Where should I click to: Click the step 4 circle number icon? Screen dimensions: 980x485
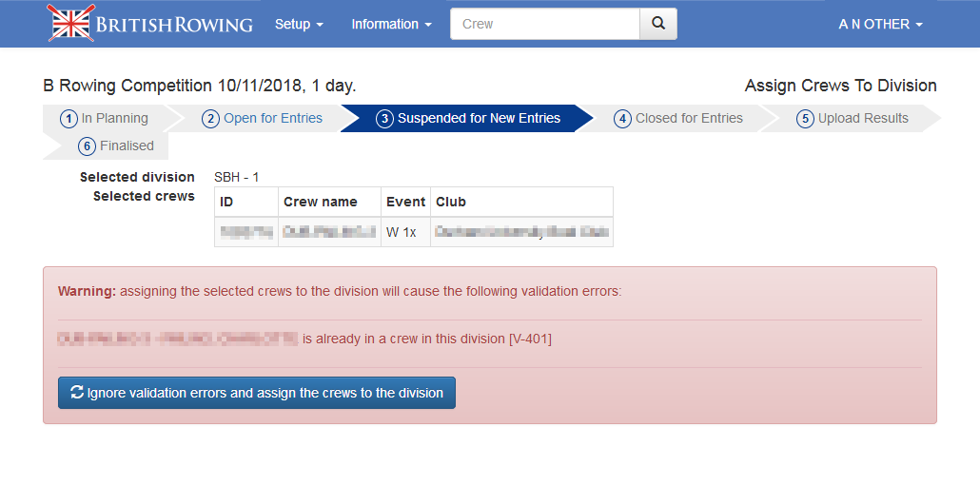click(622, 119)
